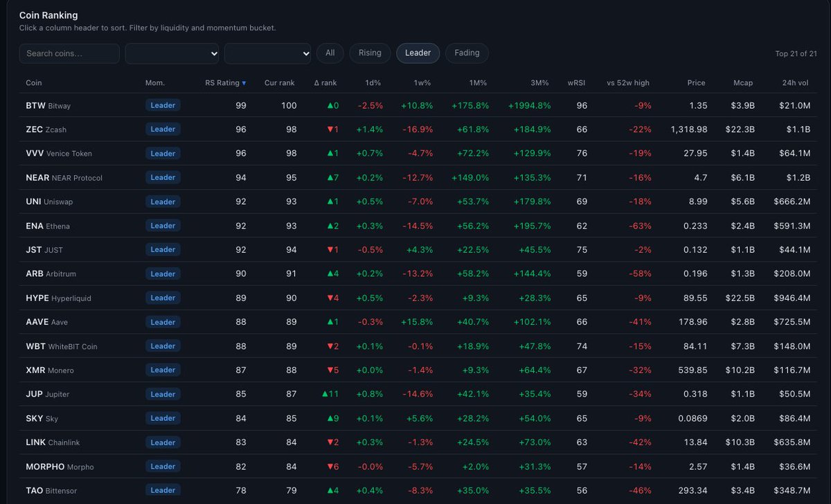Sort by the RS Rating column header
The height and width of the screenshot is (504, 831).
[x=226, y=83]
